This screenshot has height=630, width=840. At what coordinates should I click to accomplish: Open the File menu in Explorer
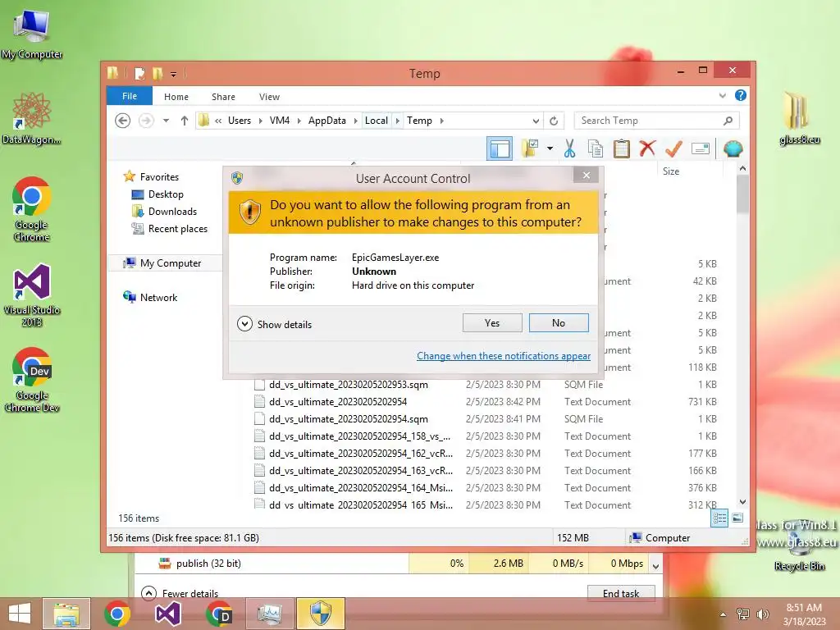[x=130, y=96]
